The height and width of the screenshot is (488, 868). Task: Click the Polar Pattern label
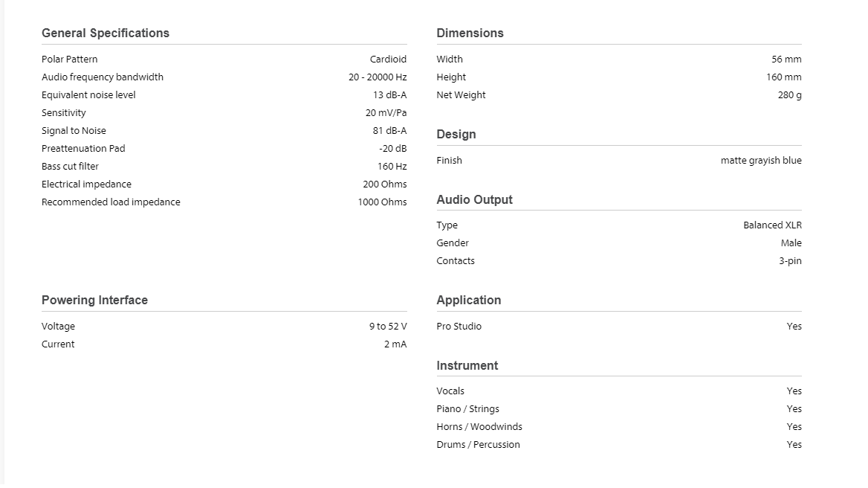point(70,60)
